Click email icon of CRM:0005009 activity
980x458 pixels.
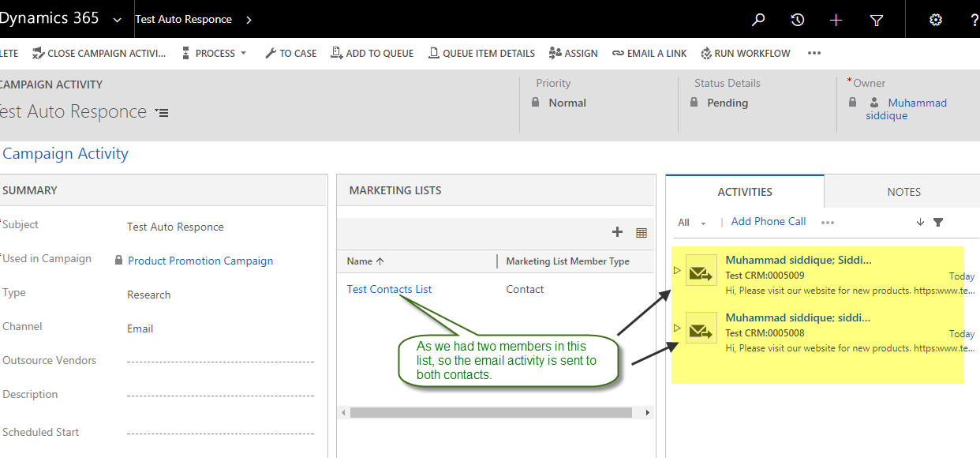[701, 271]
